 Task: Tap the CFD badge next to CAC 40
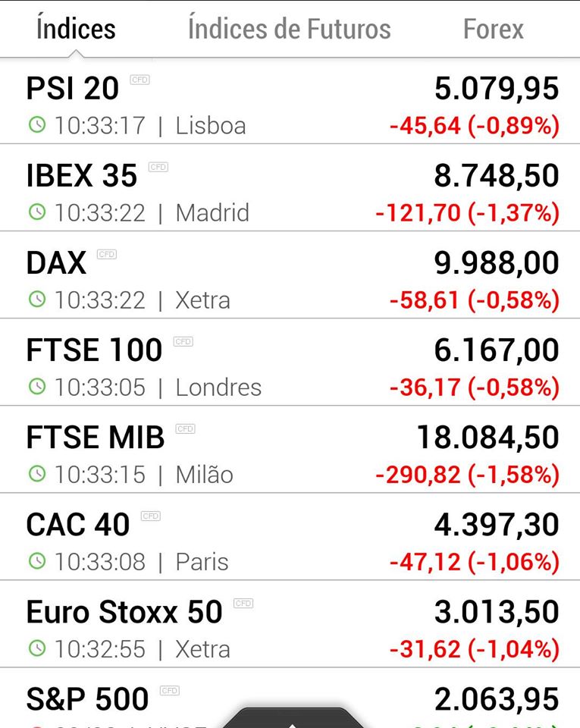(150, 516)
